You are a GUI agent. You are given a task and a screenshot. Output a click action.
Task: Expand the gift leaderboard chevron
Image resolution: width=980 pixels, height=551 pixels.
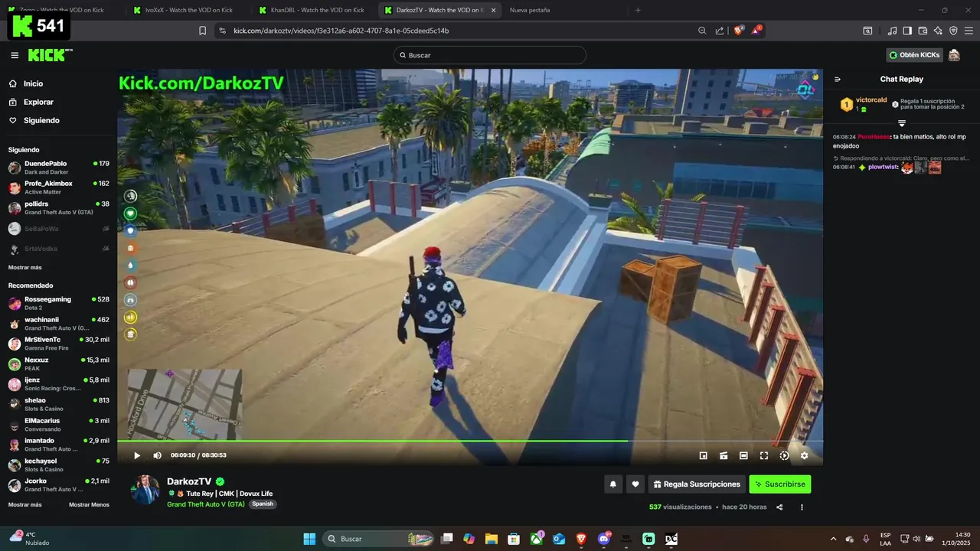pyautogui.click(x=902, y=123)
